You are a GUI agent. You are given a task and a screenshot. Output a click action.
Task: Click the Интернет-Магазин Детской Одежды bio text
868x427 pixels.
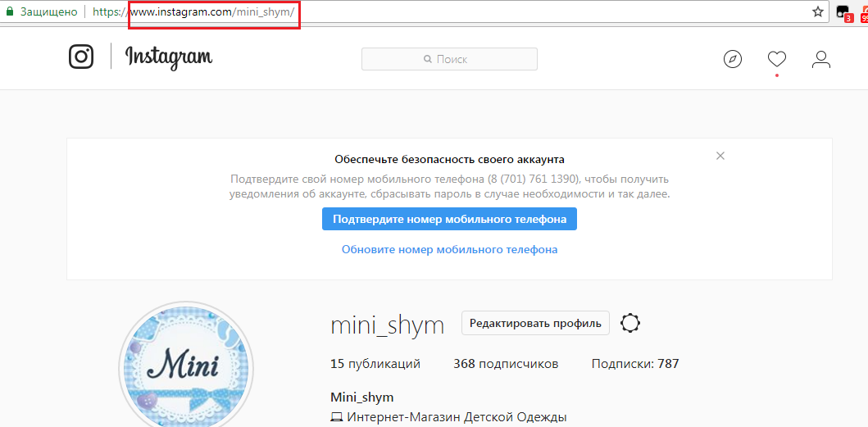(457, 416)
